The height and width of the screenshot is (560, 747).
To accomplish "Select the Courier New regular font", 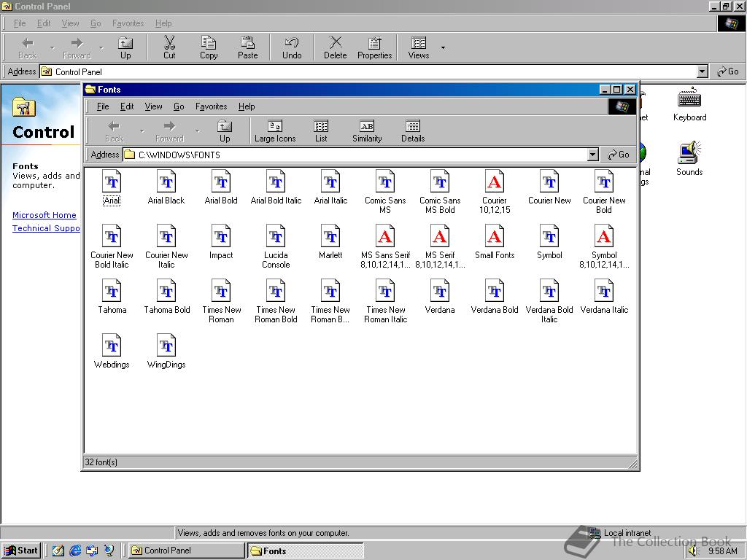I will click(x=549, y=187).
